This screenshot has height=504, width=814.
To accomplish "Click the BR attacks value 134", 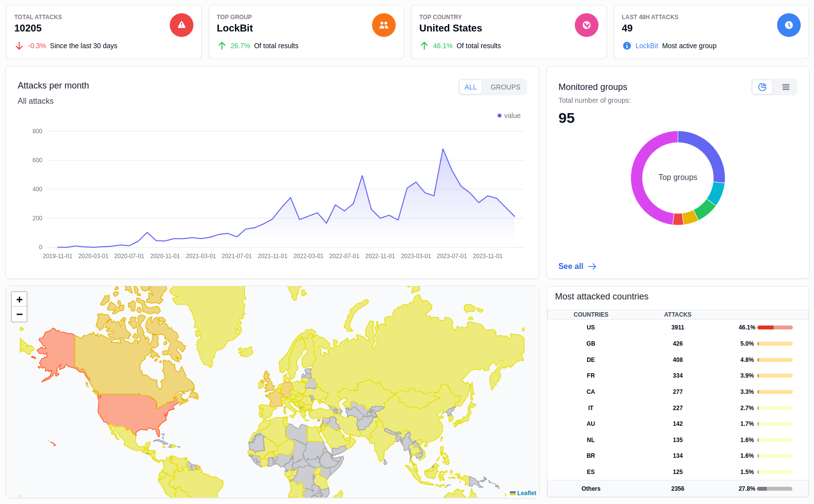I will 678,456.
